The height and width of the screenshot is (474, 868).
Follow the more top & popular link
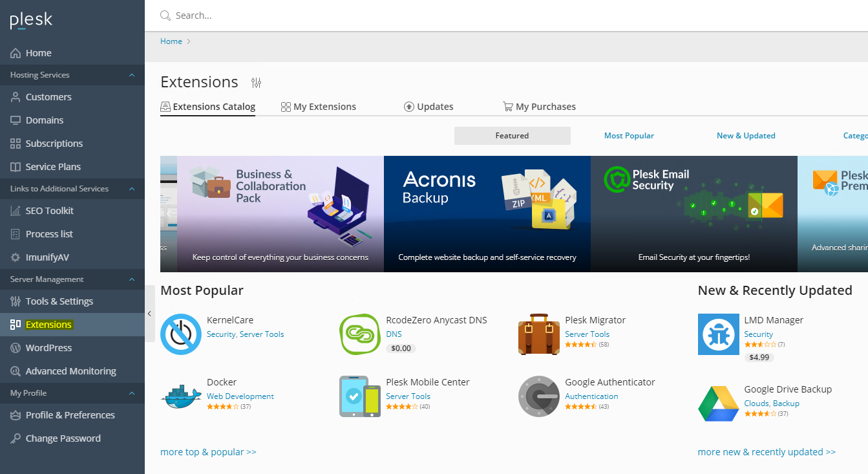tap(208, 452)
